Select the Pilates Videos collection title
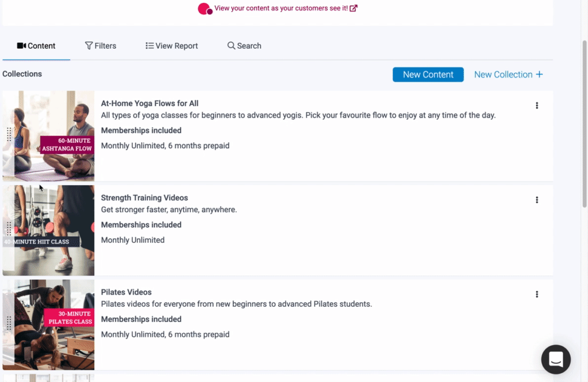This screenshot has height=382, width=588. pos(126,292)
